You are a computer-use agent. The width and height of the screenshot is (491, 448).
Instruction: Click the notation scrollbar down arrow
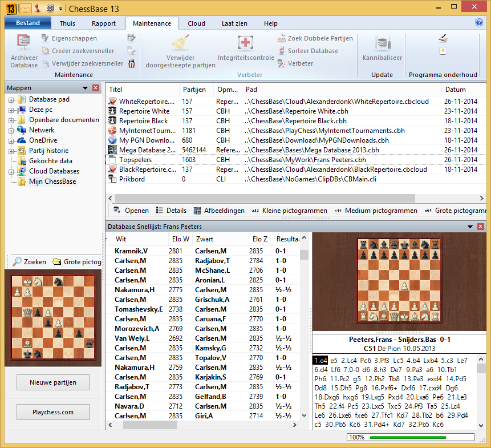[x=481, y=425]
